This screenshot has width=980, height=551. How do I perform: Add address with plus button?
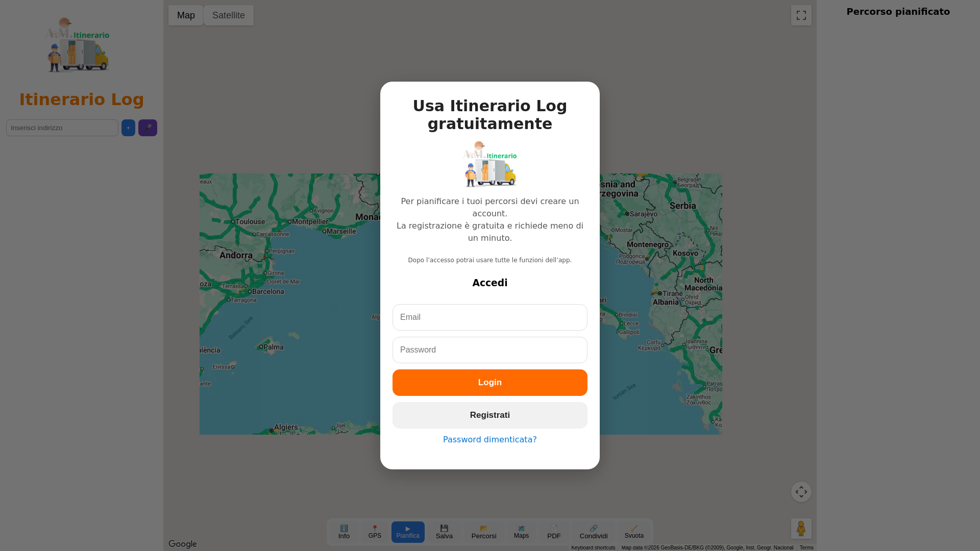[128, 128]
